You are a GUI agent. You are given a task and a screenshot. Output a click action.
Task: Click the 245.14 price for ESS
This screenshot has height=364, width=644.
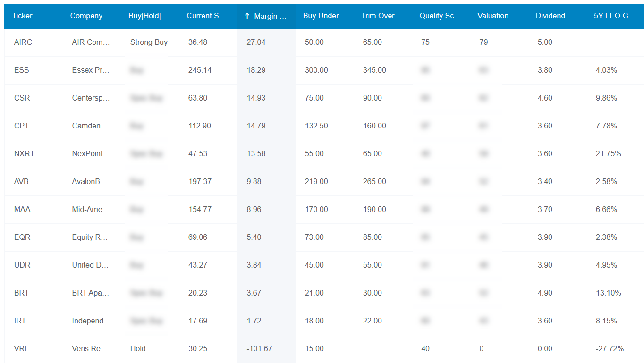pos(200,70)
